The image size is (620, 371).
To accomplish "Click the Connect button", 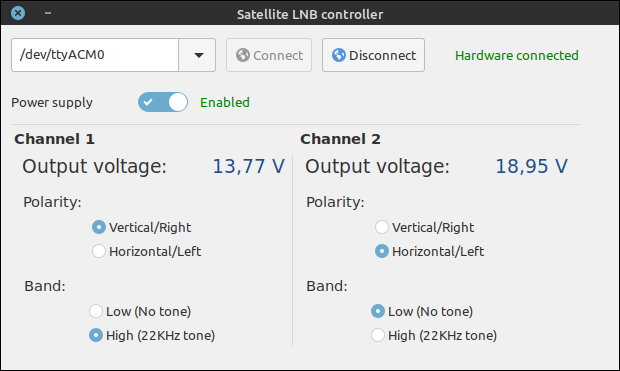I will pyautogui.click(x=269, y=55).
